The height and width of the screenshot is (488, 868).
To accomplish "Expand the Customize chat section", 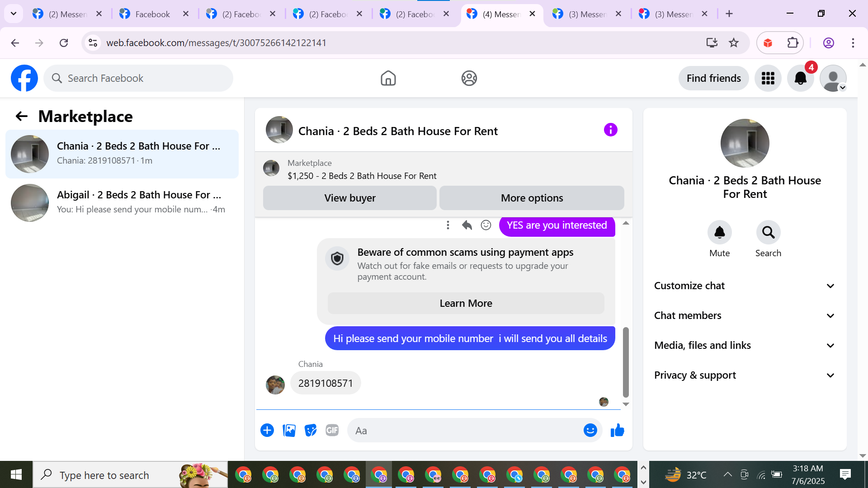I will [x=744, y=286].
